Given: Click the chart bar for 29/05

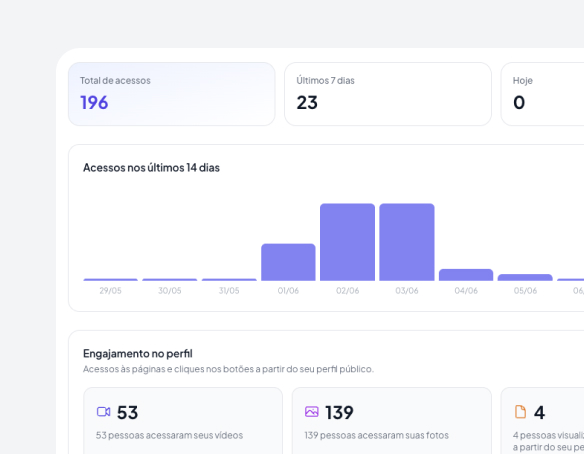Looking at the screenshot, I should [x=111, y=279].
